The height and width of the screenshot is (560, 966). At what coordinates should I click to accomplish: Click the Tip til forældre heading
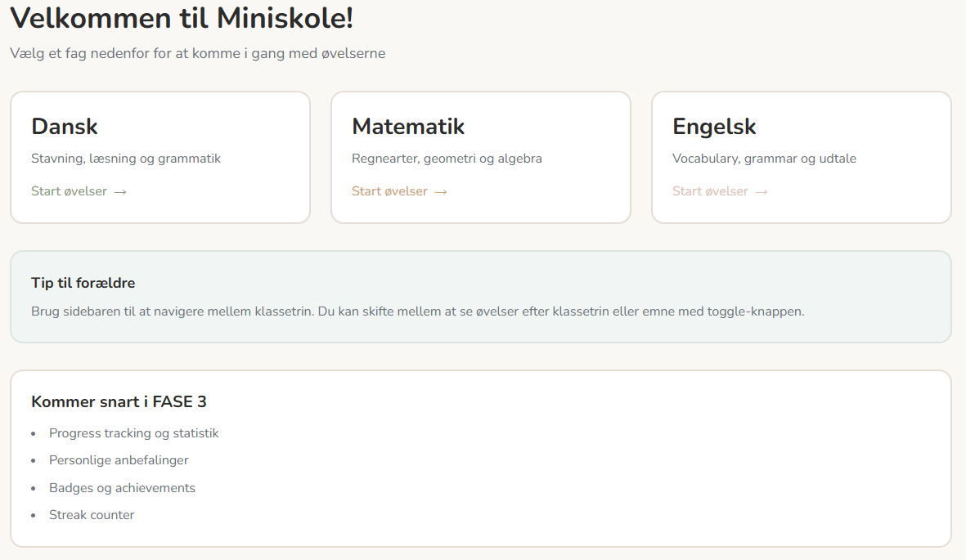(x=83, y=283)
